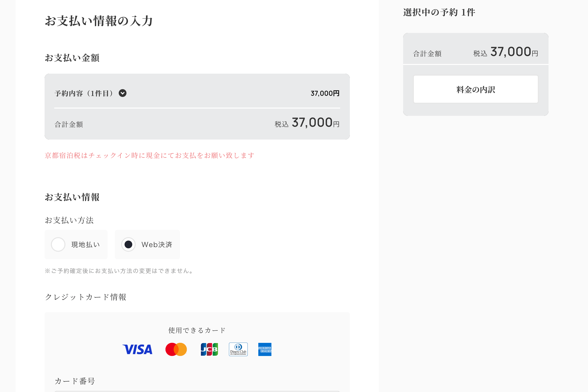Click the chevron next to 予約内容（1件目）
The image size is (588, 392).
[x=123, y=93]
